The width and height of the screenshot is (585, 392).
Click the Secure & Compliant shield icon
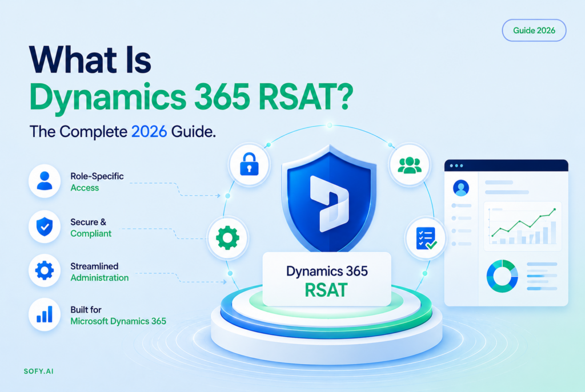(45, 227)
